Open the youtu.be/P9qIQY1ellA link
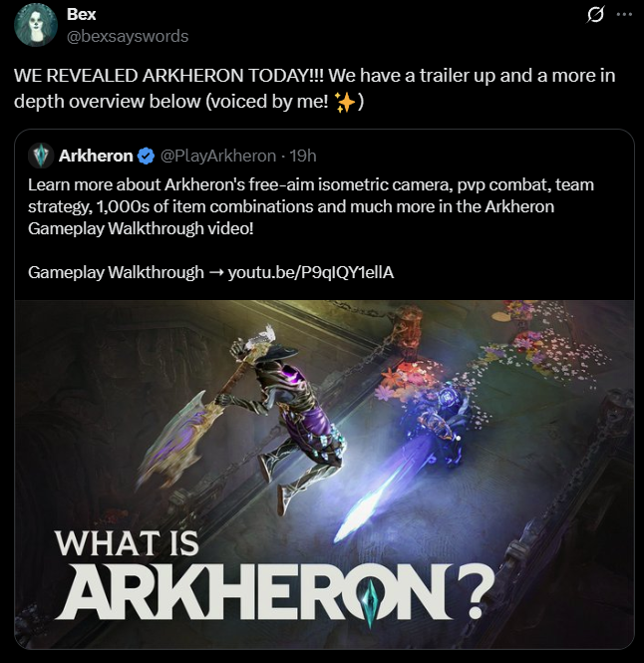 click(311, 272)
